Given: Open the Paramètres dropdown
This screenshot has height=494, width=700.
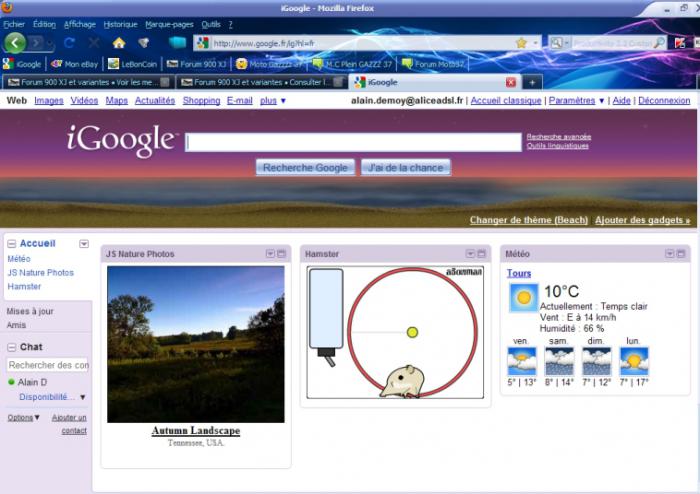Looking at the screenshot, I should (x=576, y=101).
